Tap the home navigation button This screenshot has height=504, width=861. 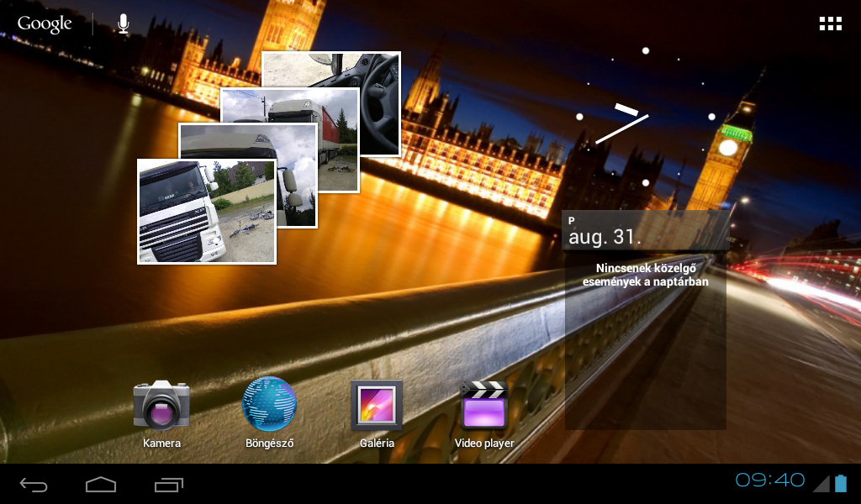(101, 484)
